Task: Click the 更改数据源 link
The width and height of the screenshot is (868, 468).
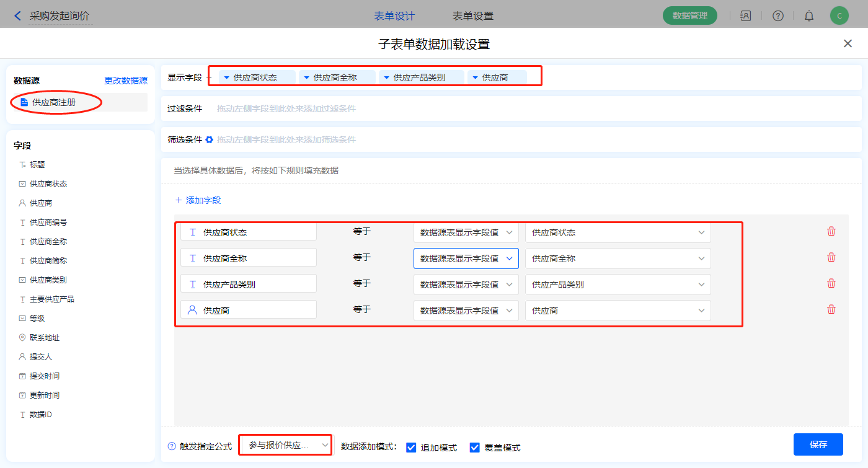Action: (x=126, y=81)
